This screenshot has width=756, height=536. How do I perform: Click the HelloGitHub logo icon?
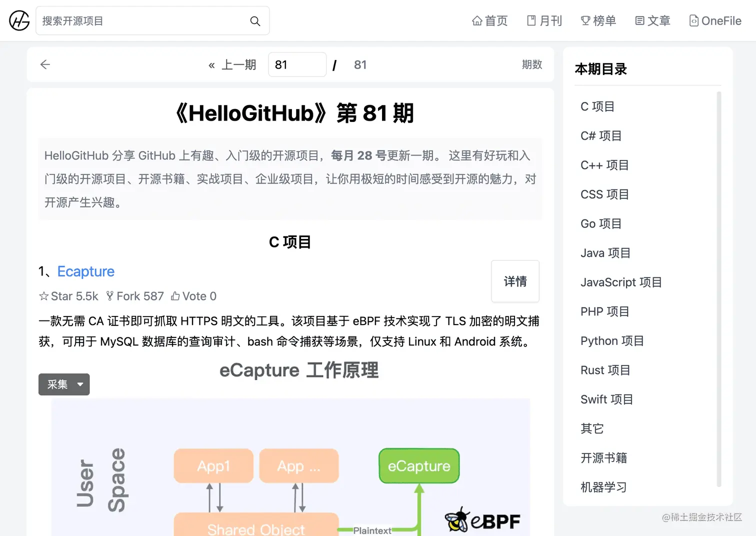(19, 20)
